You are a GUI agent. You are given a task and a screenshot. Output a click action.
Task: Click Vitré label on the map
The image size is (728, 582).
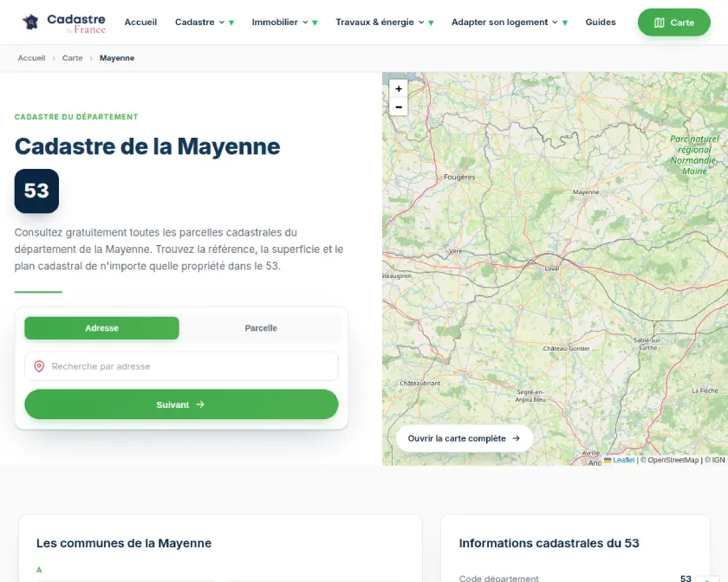point(456,251)
